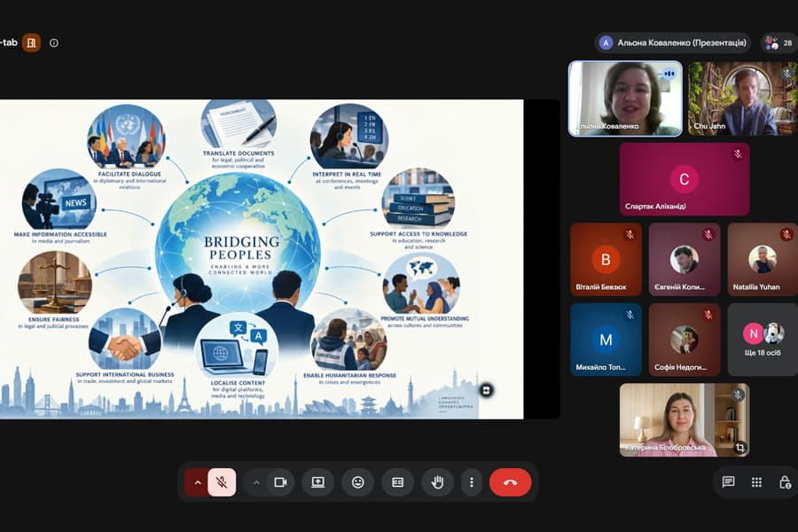Screen dimensions: 798x532
Task: Select Катерина Білобровська's video tile
Action: [685, 420]
